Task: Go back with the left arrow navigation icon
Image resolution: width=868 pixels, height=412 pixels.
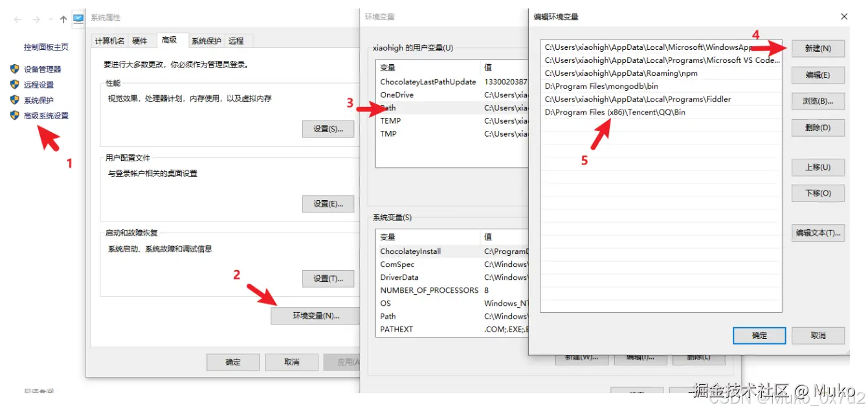Action: point(18,20)
